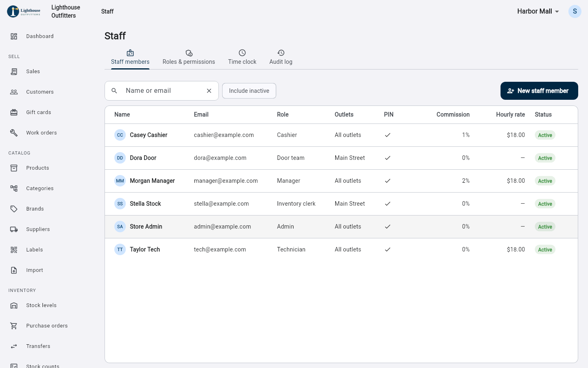Click the Gift cards icon

click(14, 112)
